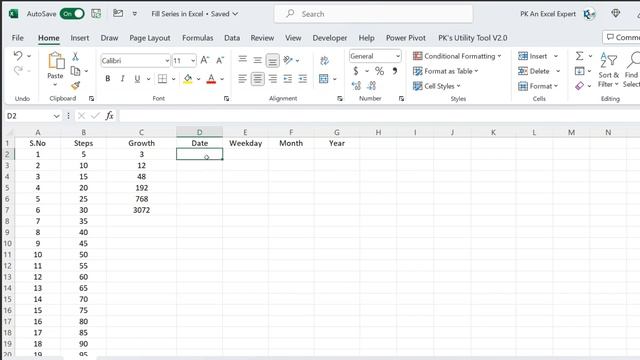
Task: Open PK's Utility Tool V2.0 tab
Action: 473,38
